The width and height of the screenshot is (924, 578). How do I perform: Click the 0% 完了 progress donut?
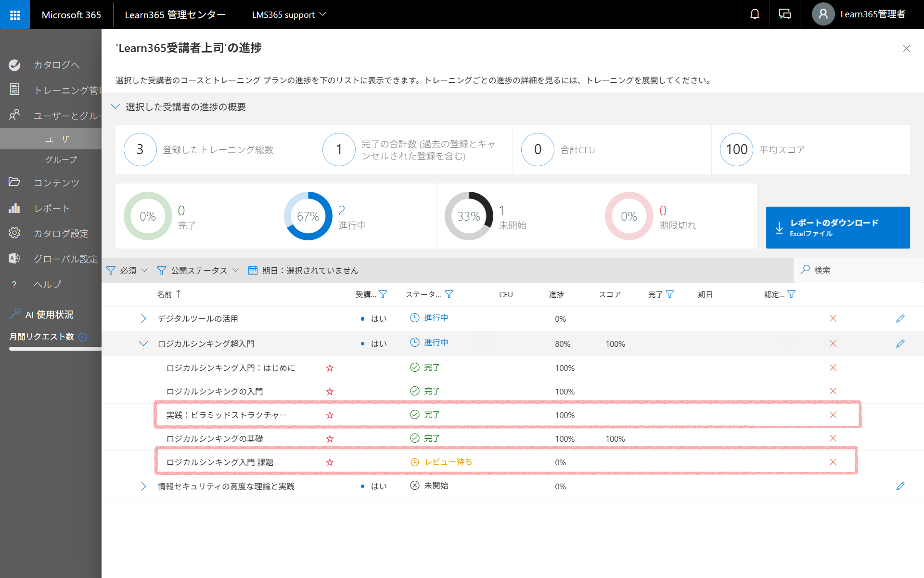coord(148,216)
